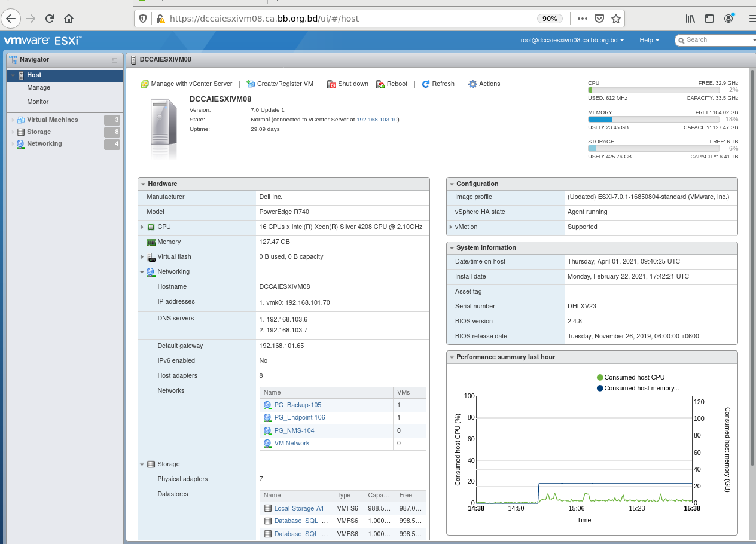The width and height of the screenshot is (756, 544).
Task: Go to browser Home icon
Action: click(69, 19)
